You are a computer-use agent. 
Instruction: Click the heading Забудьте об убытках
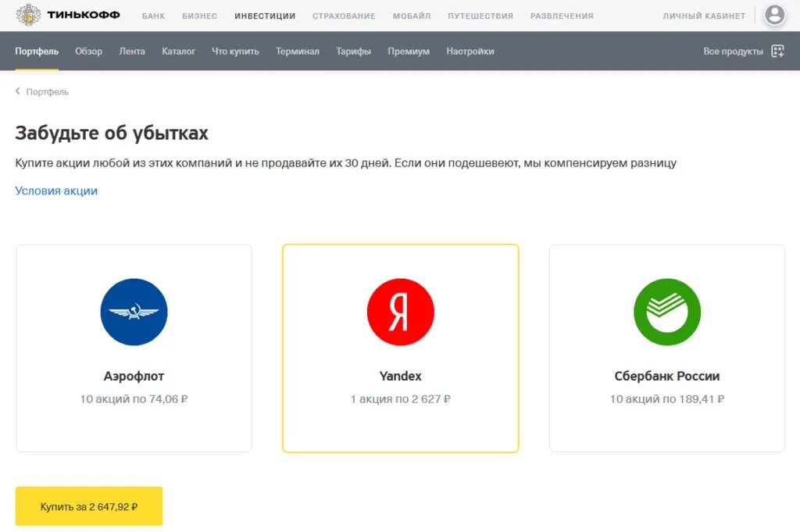pos(112,133)
